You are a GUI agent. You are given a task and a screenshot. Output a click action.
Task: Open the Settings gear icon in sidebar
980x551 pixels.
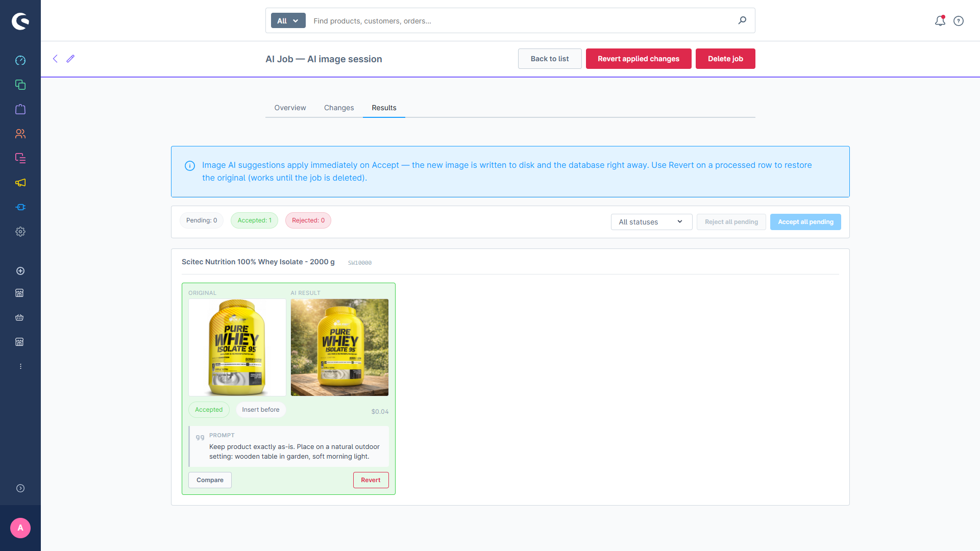pos(20,232)
